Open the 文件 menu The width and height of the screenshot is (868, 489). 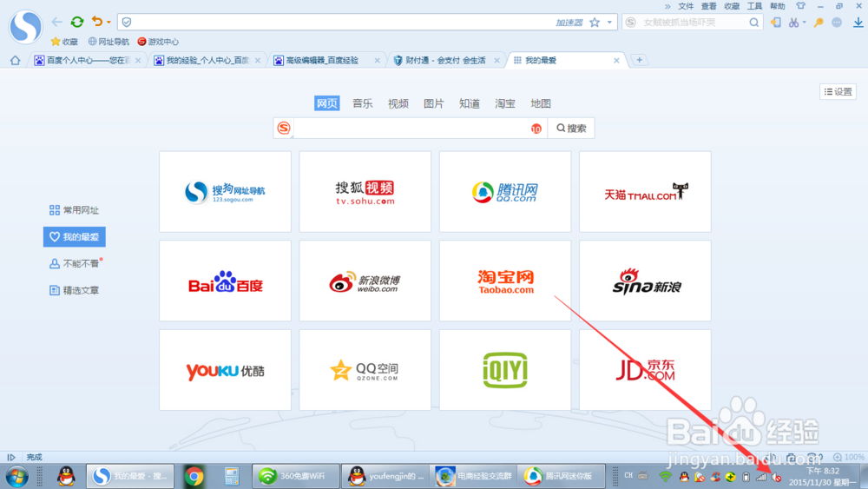pos(686,6)
